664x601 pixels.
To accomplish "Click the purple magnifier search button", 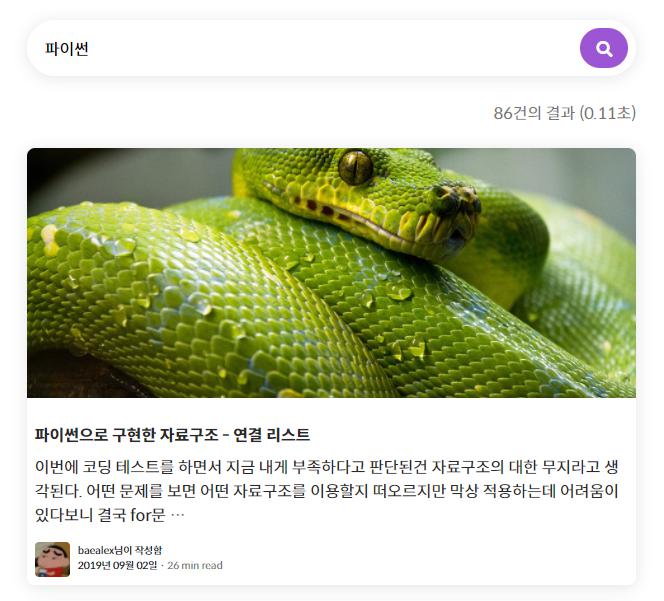I will click(x=603, y=48).
